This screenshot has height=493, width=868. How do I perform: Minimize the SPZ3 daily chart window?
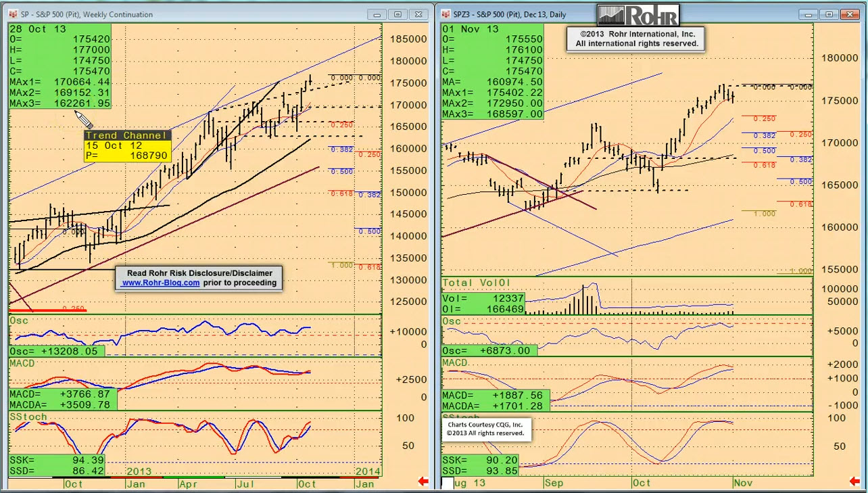pyautogui.click(x=809, y=14)
